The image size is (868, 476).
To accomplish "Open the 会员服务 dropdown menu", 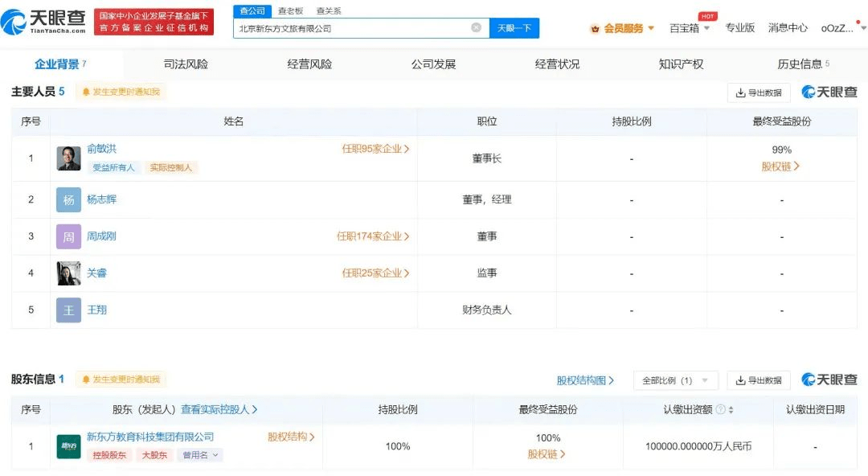I will (623, 28).
